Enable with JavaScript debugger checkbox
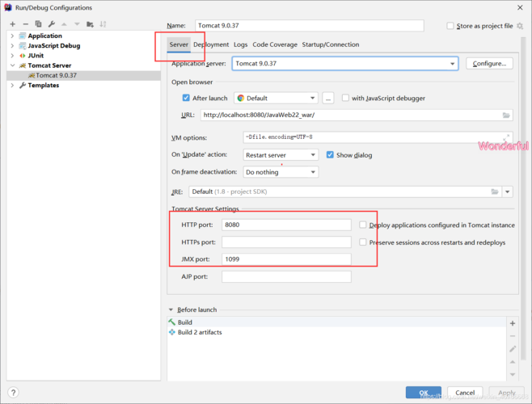Screen dimensions: 532x404 [x=345, y=98]
